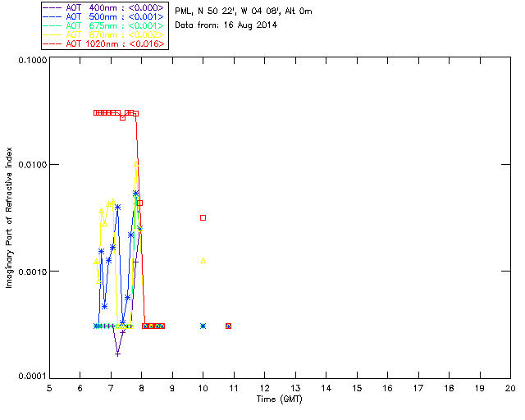Click the highest yellow triangle near 0.0100

(136, 162)
